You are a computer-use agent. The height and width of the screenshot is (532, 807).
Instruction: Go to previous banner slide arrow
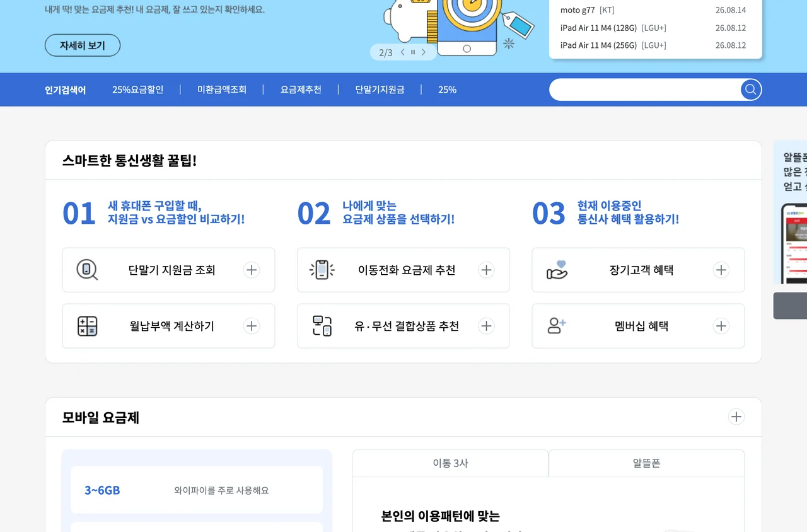tap(403, 52)
